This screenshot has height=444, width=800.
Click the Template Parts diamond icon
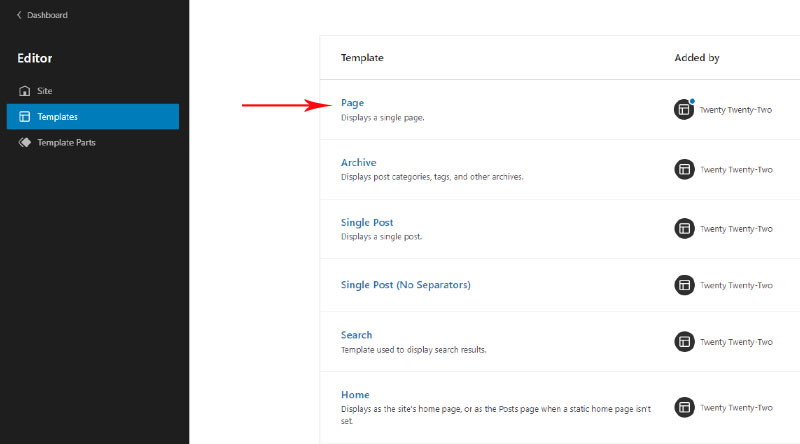click(x=24, y=142)
